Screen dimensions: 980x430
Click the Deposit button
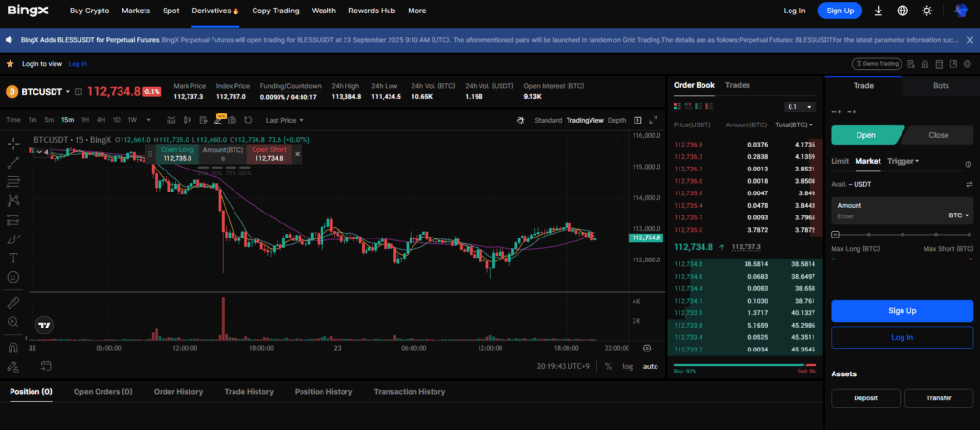click(x=865, y=398)
